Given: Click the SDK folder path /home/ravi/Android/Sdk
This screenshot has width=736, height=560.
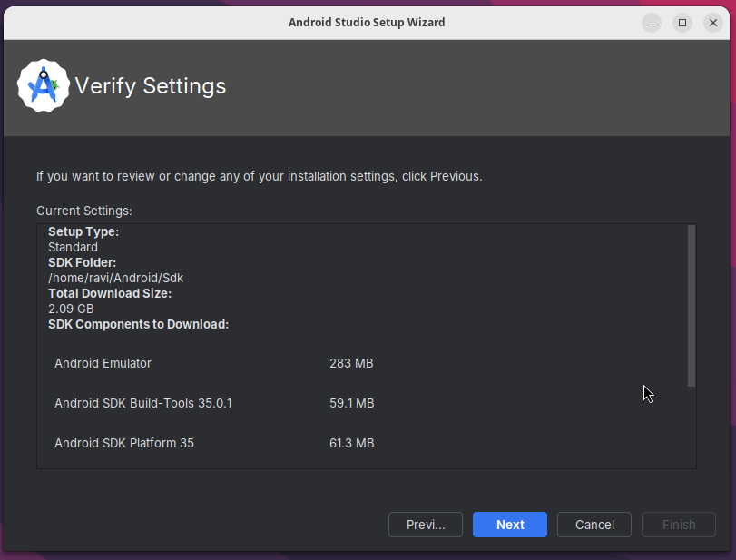Looking at the screenshot, I should pyautogui.click(x=115, y=278).
